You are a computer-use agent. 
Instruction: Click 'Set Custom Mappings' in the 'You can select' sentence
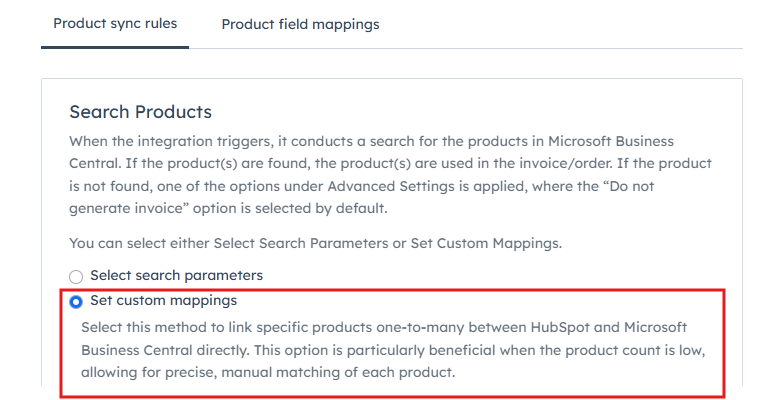point(485,243)
